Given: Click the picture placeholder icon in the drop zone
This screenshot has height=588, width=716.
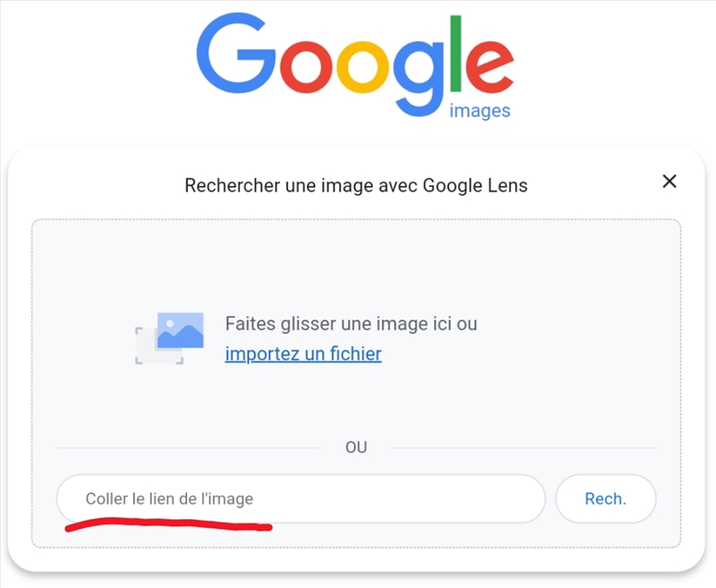Looking at the screenshot, I should tap(170, 336).
